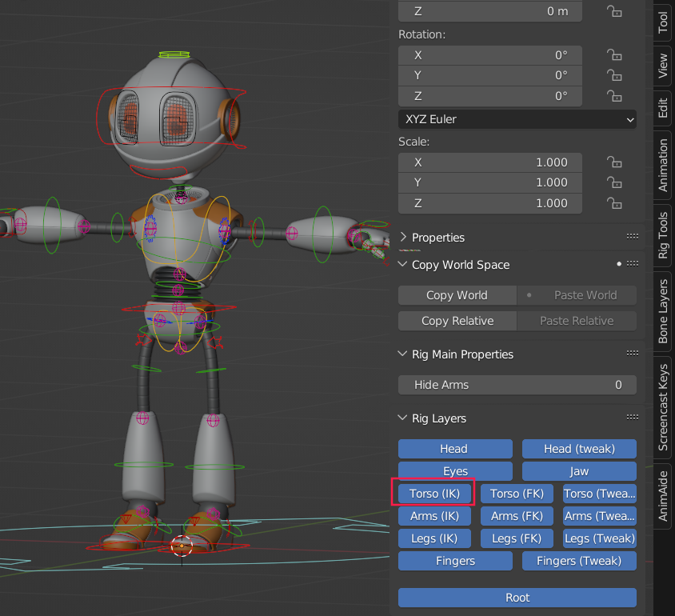Toggle the Fingers (Tweak) rig layer
The height and width of the screenshot is (616, 675).
coord(579,561)
